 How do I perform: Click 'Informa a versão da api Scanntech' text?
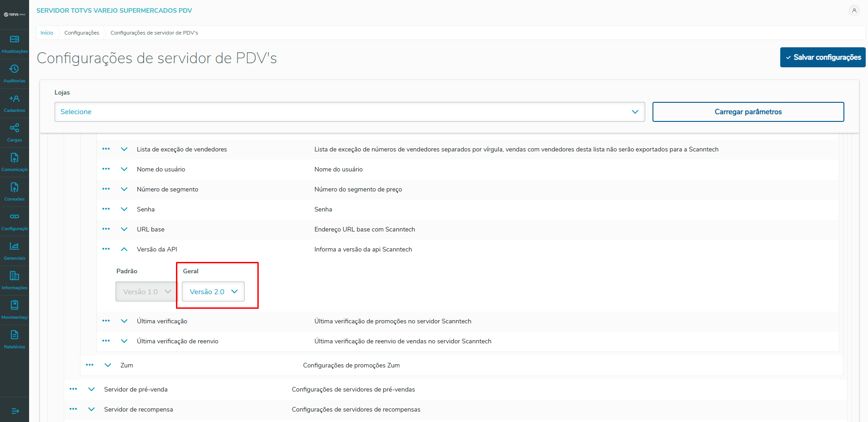click(363, 249)
